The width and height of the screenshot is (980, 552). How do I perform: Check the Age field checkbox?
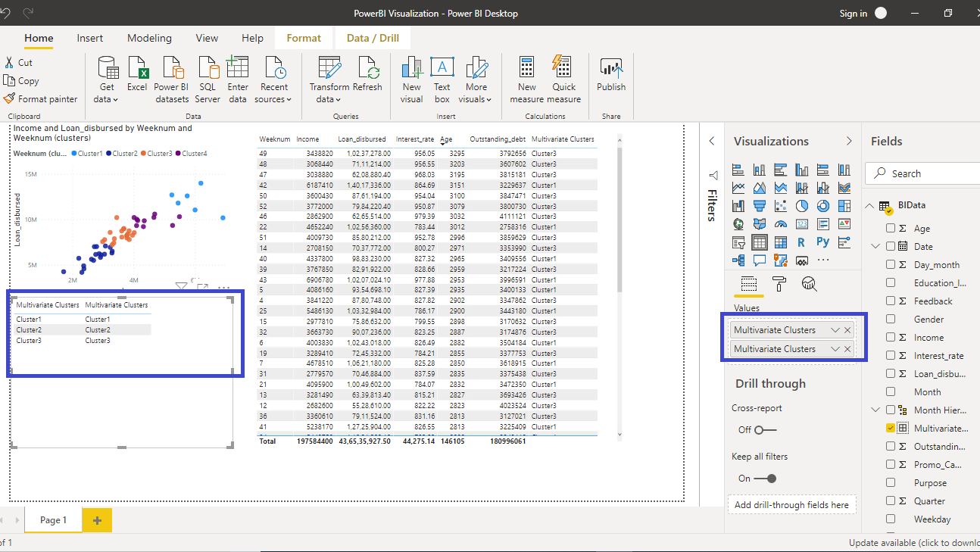(x=891, y=228)
